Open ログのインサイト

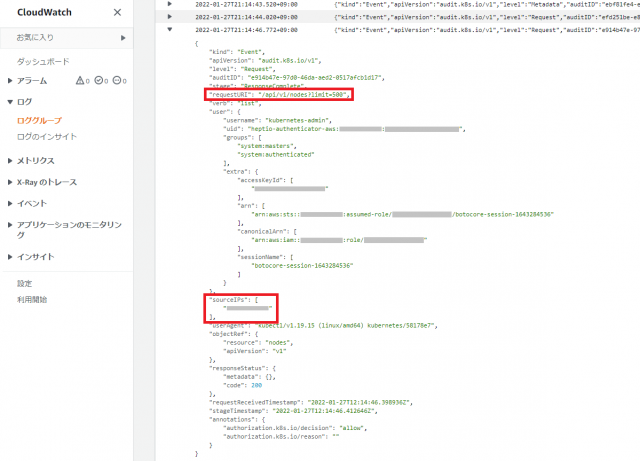tap(47, 137)
